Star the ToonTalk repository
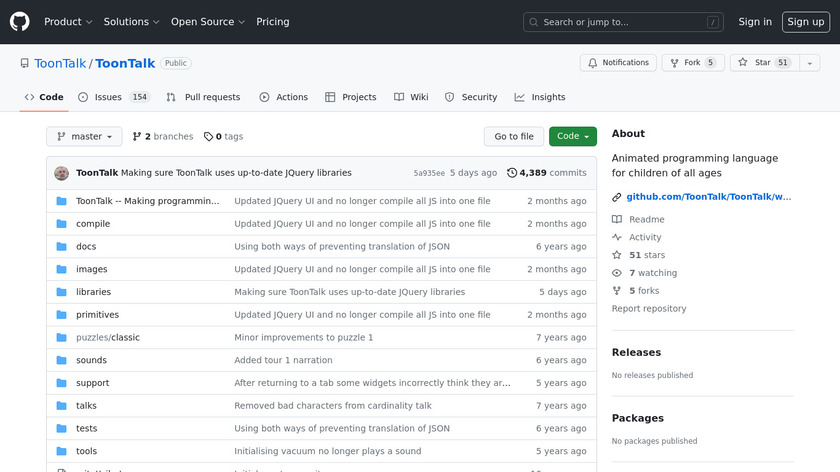The image size is (840, 472). [x=755, y=63]
